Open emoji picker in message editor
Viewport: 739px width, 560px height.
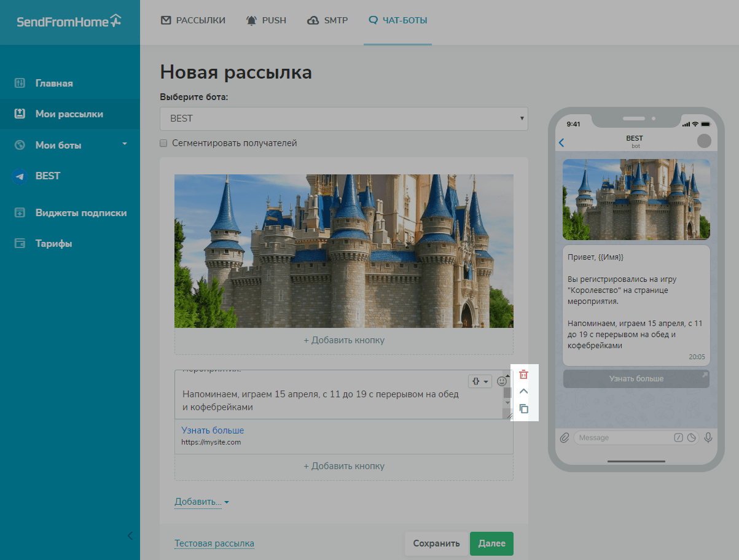pos(502,381)
